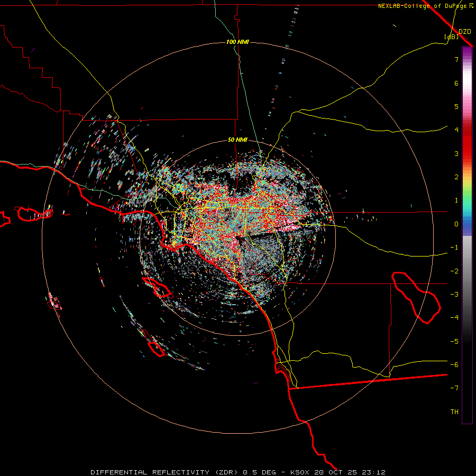Image resolution: width=476 pixels, height=476 pixels.
Task: Select the -2 value on color scale
Action: tap(454, 271)
